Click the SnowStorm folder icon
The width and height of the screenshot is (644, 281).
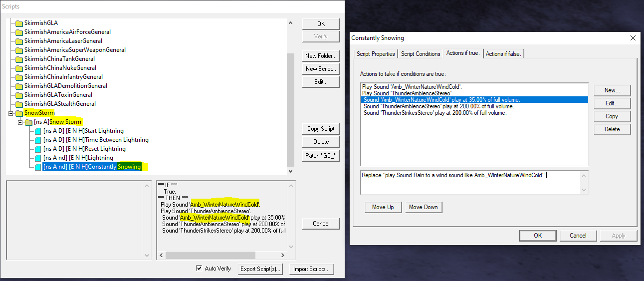click(x=19, y=113)
